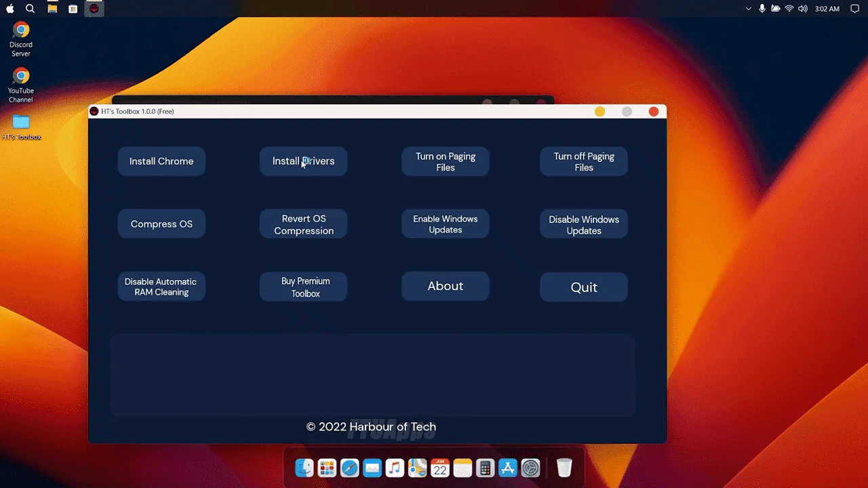Open Discord Server desktop shortcut
The width and height of the screenshot is (868, 488).
point(21,40)
